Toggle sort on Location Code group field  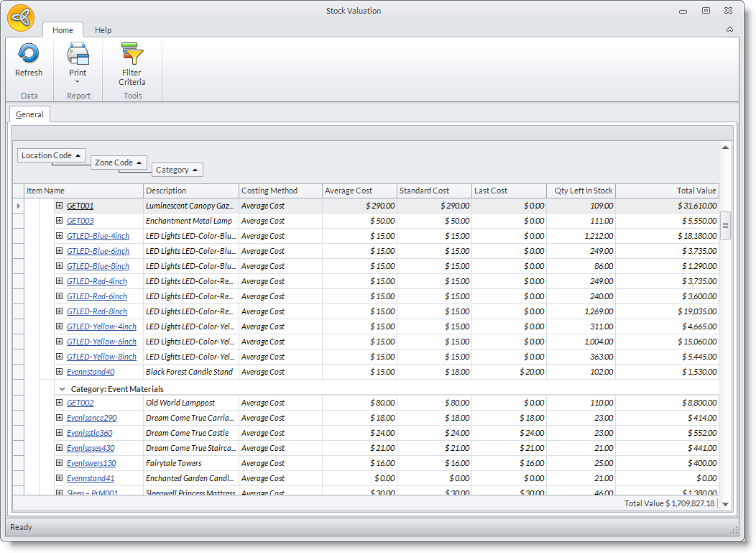point(52,155)
